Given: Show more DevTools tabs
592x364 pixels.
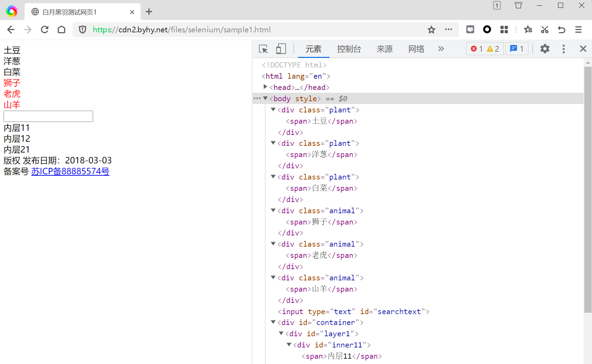Looking at the screenshot, I should 441,49.
